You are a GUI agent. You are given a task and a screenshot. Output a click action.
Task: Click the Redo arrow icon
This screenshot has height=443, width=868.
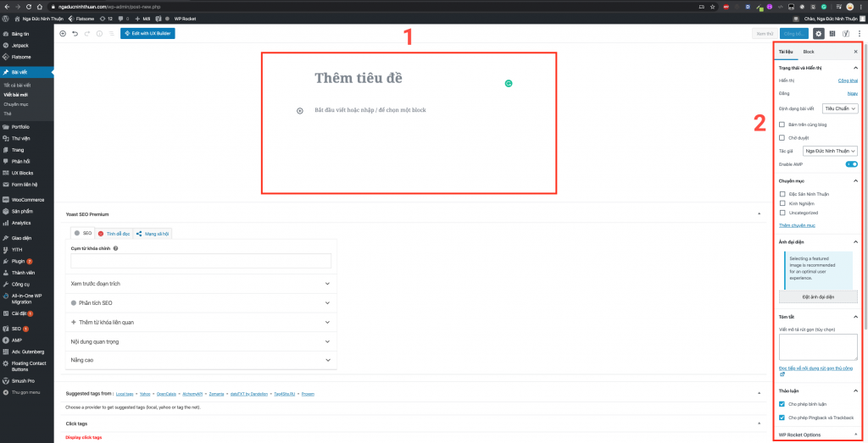(87, 34)
